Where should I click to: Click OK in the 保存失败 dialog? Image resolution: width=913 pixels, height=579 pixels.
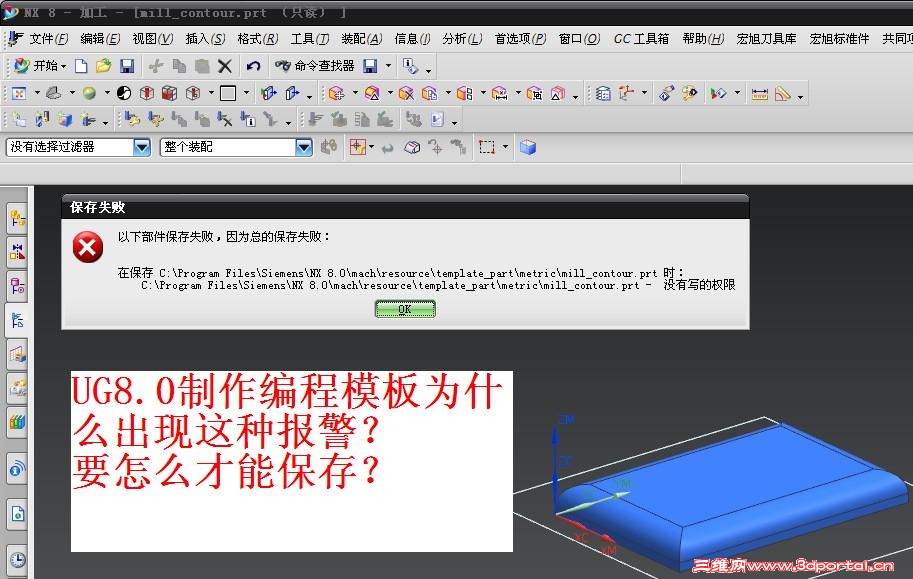point(405,309)
